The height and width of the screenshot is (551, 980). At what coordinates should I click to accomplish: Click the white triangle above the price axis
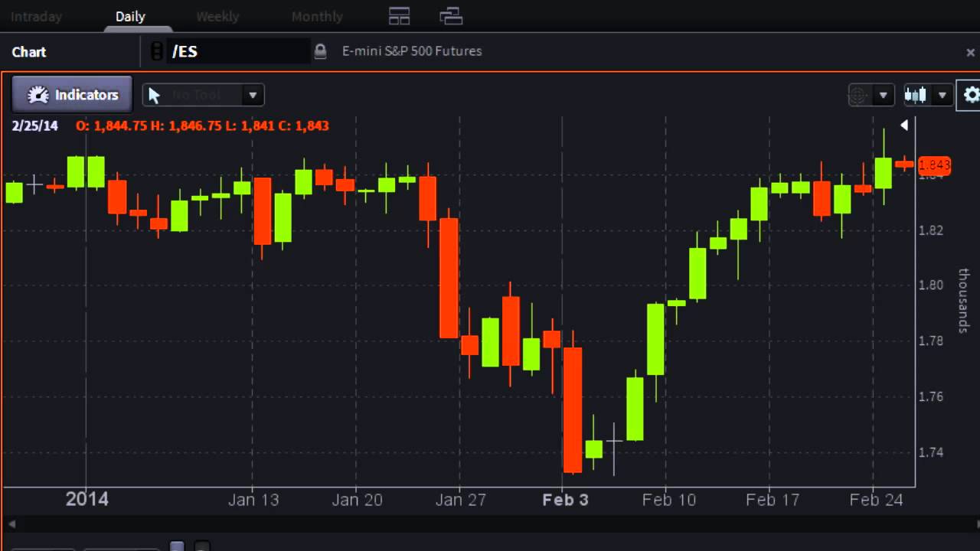pos(904,125)
